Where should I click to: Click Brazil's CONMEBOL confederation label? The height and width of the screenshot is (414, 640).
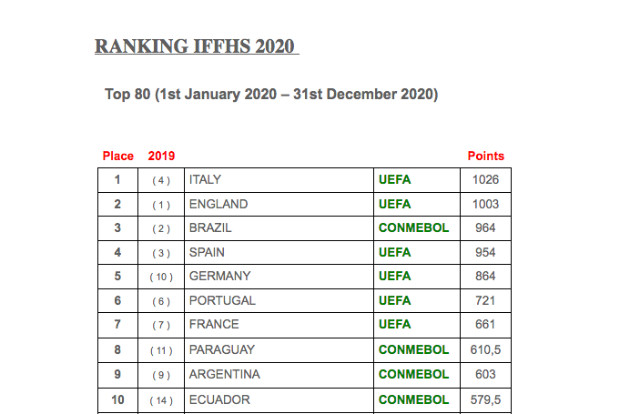tap(413, 228)
